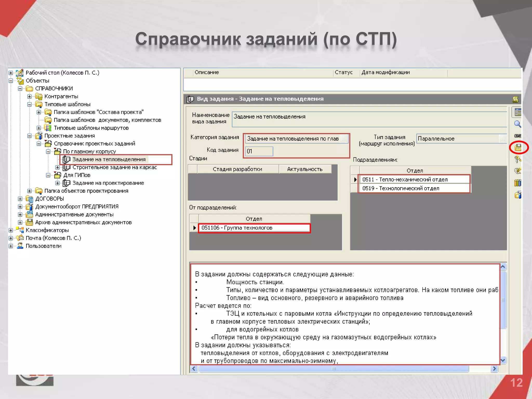Open the Тип задания dropdown
The width and height of the screenshot is (532, 399).
click(503, 139)
